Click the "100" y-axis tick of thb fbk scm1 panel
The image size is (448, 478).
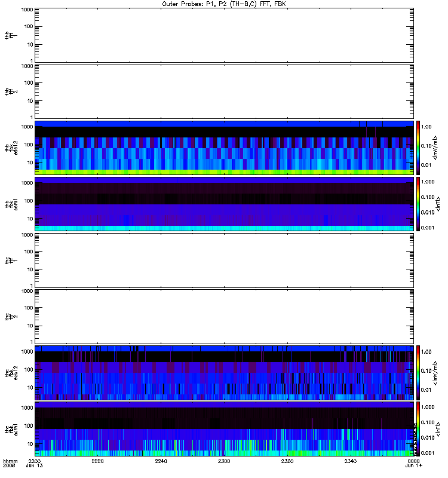[x=29, y=201]
